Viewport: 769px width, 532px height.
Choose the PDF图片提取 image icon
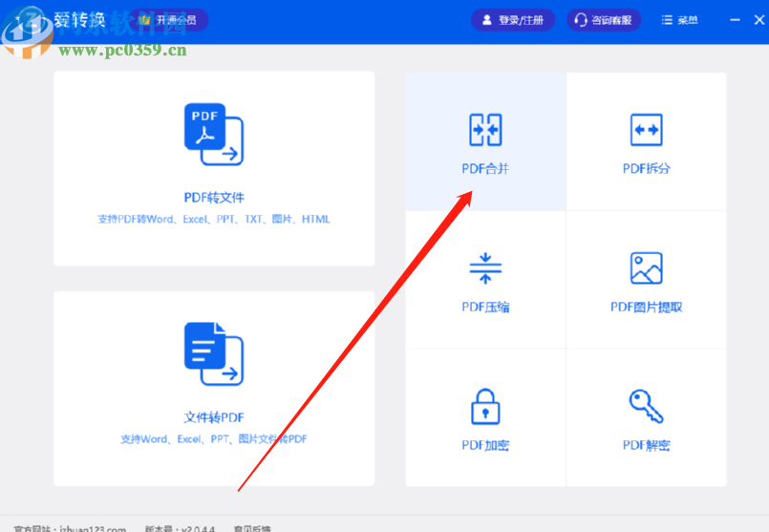(x=646, y=268)
